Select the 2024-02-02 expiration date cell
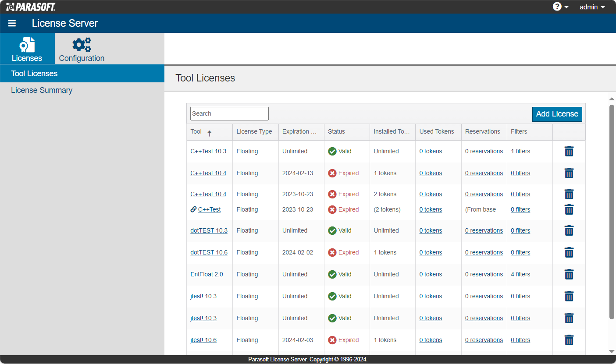This screenshot has height=364, width=616. [x=298, y=252]
